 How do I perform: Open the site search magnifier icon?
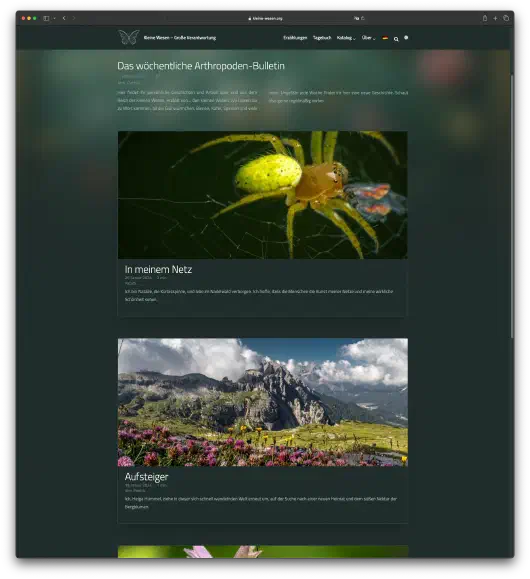tap(396, 39)
